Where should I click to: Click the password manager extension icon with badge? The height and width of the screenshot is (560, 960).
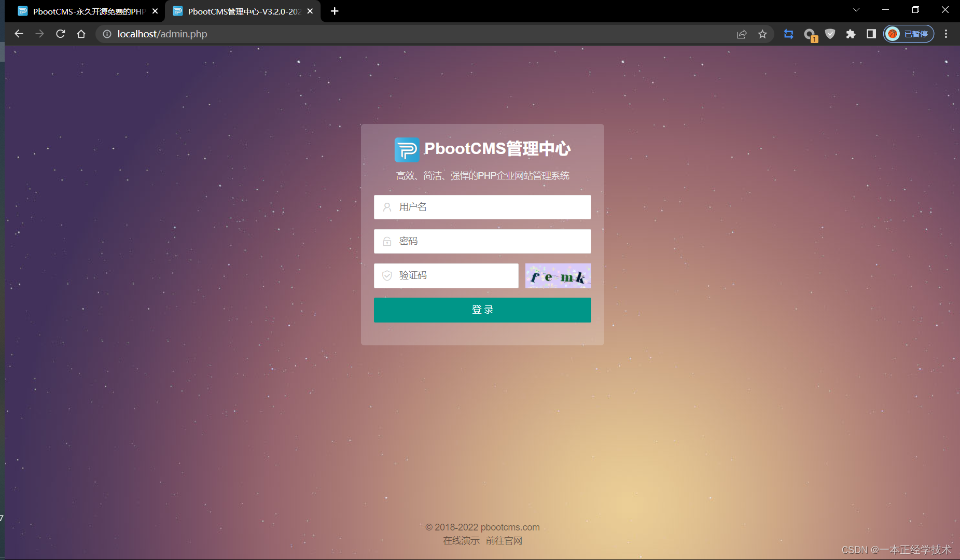[810, 34]
